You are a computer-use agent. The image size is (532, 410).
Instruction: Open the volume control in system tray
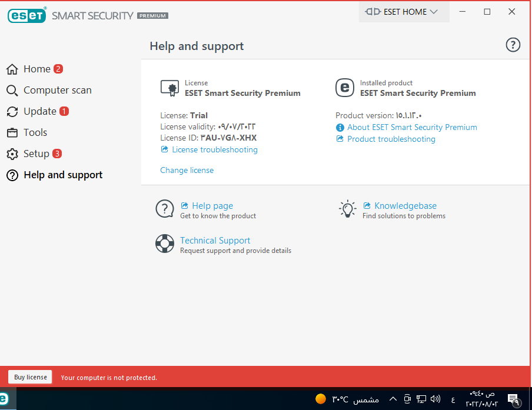[x=435, y=399]
